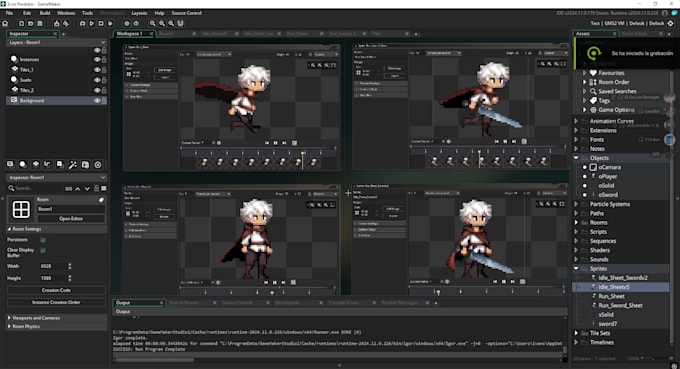680x369 pixels.
Task: Expand the Tile Sets folder
Action: point(576,333)
